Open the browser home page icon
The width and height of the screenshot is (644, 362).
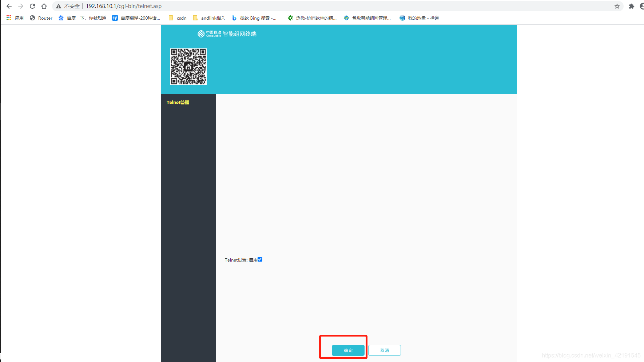tap(44, 6)
